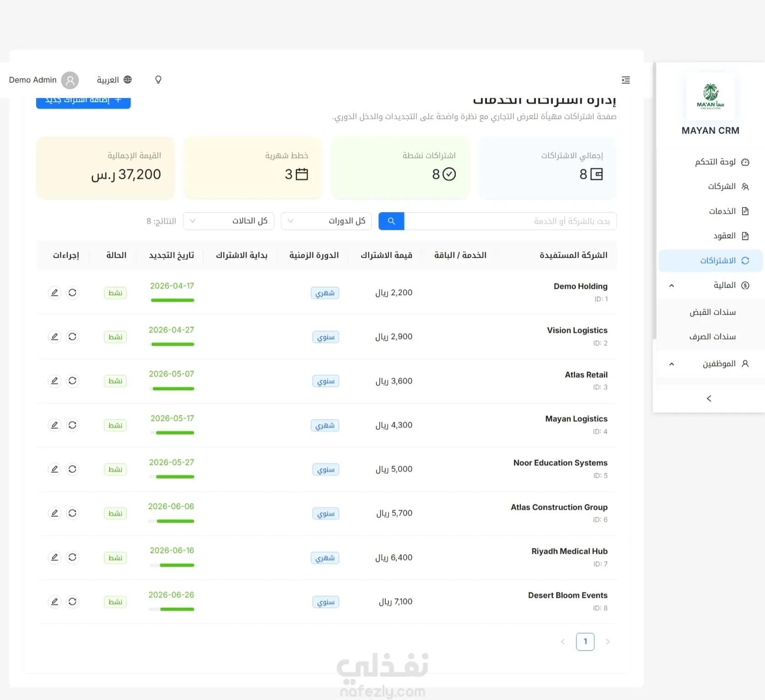The image size is (765, 700).
Task: Click the lightbulb theme icon
Action: click(158, 80)
